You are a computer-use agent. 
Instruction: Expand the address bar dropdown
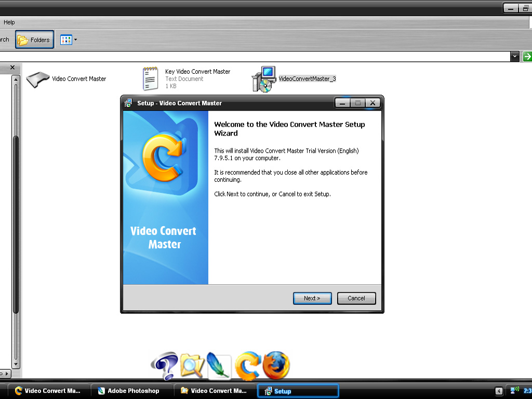pyautogui.click(x=514, y=56)
